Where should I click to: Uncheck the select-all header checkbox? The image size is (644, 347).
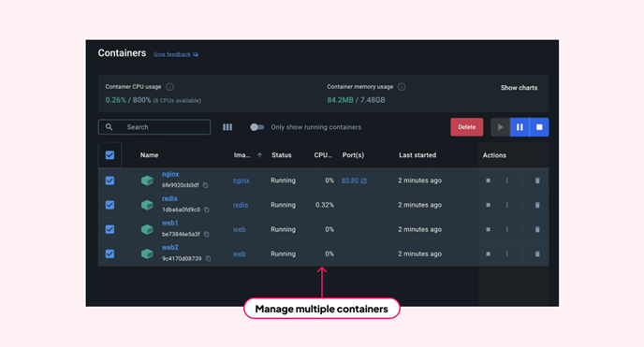110,155
